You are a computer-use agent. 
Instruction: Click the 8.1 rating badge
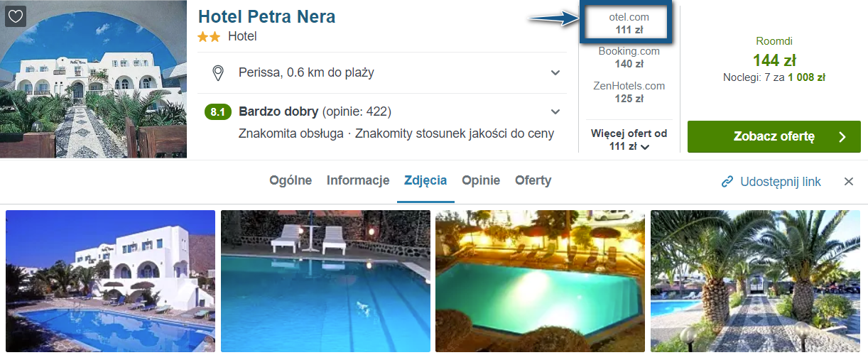click(x=218, y=112)
